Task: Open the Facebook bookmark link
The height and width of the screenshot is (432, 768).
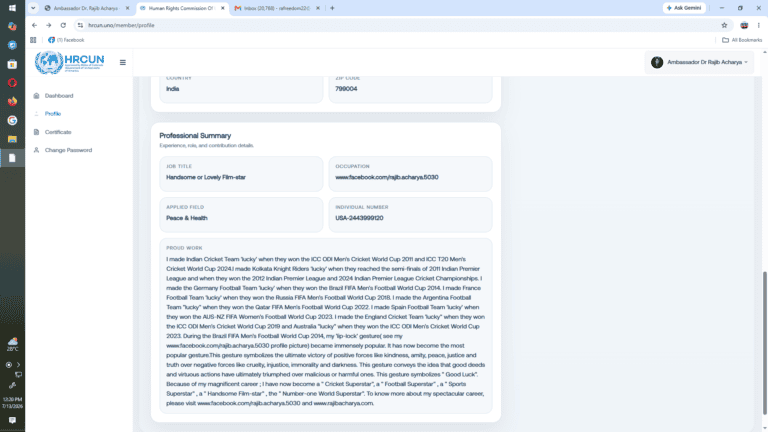Action: pyautogui.click(x=66, y=40)
